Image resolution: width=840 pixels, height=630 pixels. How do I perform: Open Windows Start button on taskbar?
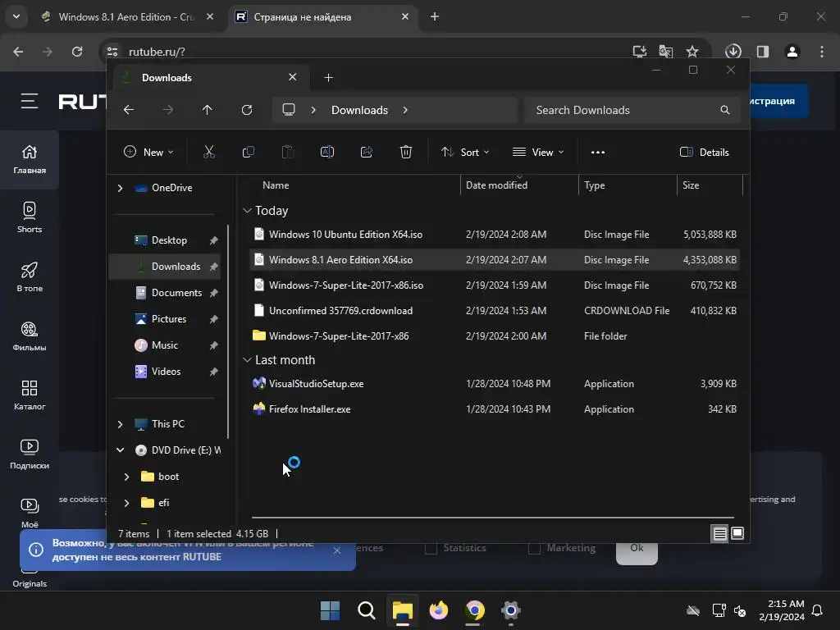point(330,610)
